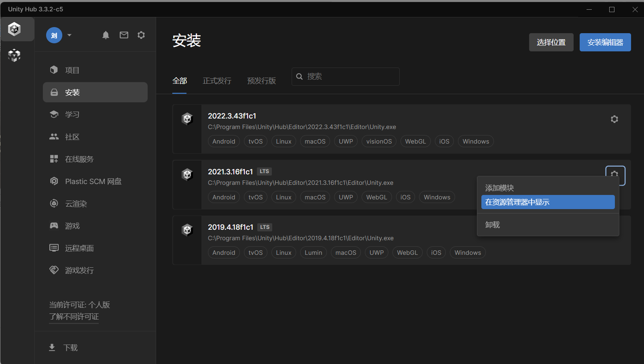
Task: Click Unity icon of 2022.3.43f1c1 entry
Action: coord(187,119)
